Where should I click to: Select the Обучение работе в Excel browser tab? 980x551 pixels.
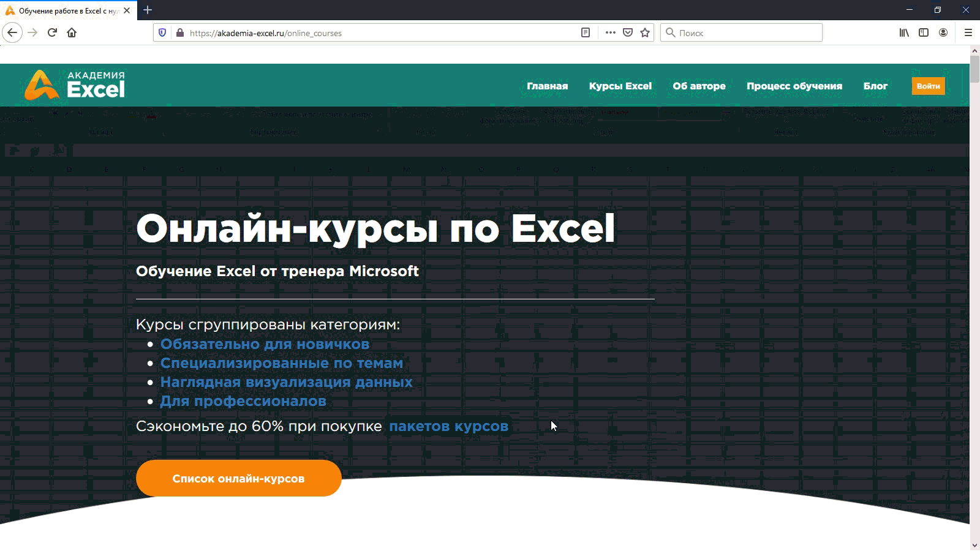tap(67, 10)
